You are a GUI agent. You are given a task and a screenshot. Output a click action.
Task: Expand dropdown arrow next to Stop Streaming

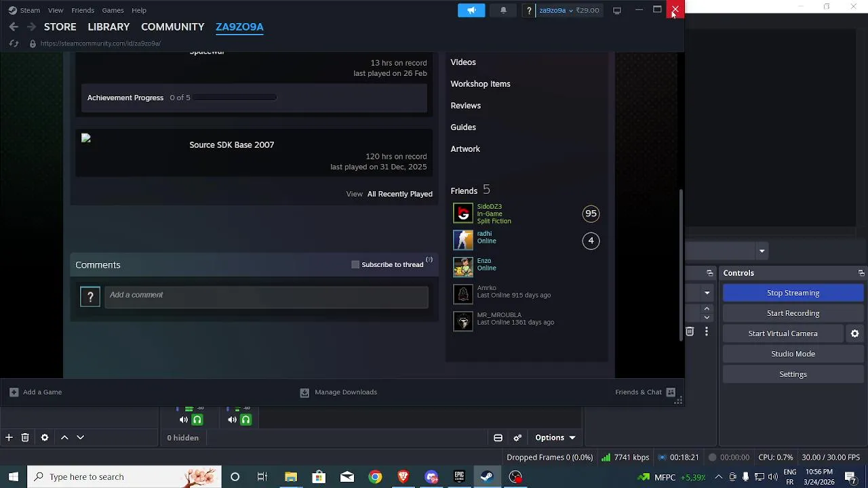point(707,293)
